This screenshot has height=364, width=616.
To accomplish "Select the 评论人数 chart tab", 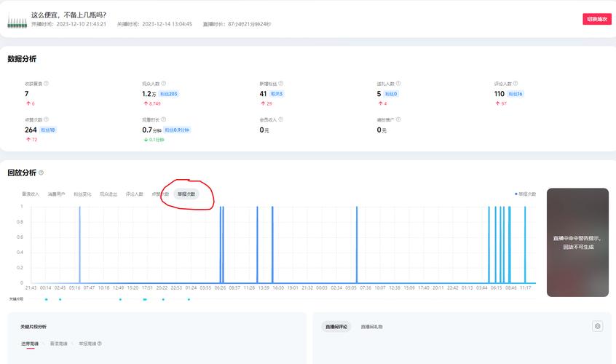I will click(135, 194).
